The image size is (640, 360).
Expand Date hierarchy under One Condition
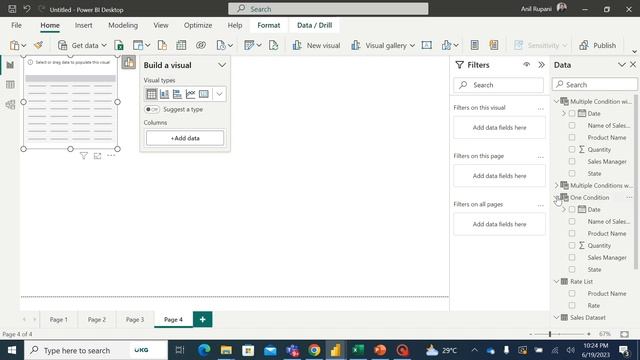pyautogui.click(x=564, y=209)
